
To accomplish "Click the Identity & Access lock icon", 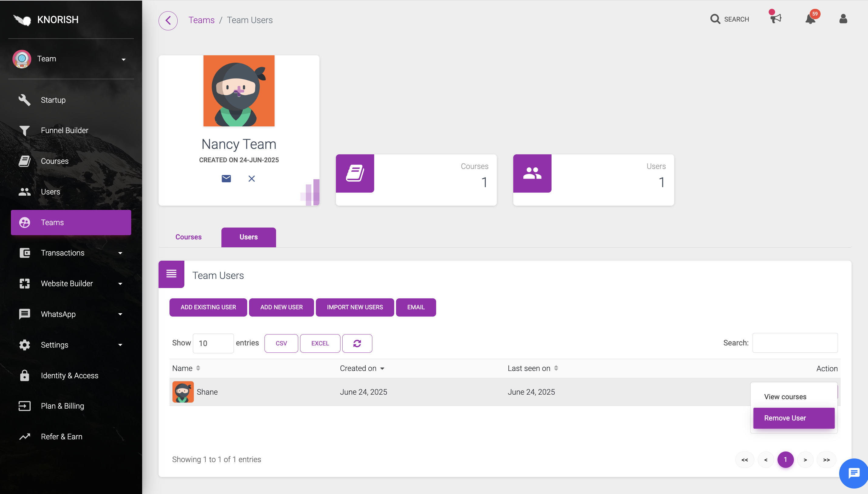I will (x=24, y=376).
